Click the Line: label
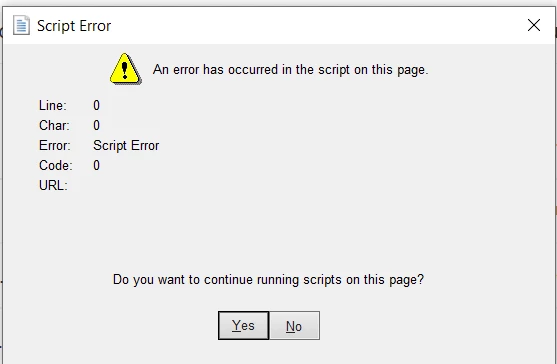 click(53, 105)
